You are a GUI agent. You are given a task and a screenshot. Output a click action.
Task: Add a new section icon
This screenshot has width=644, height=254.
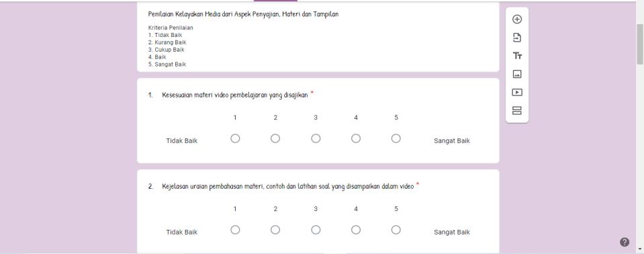pyautogui.click(x=517, y=111)
